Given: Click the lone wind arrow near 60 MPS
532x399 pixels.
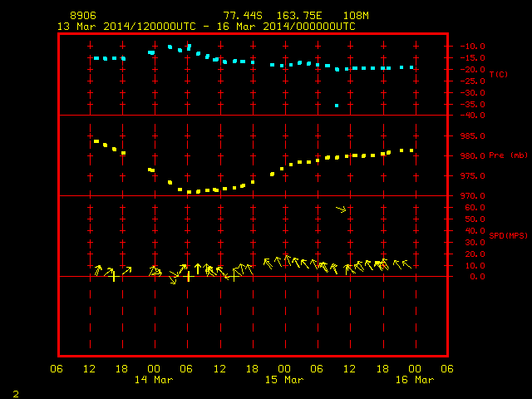Looking at the screenshot, I should pyautogui.click(x=341, y=209).
